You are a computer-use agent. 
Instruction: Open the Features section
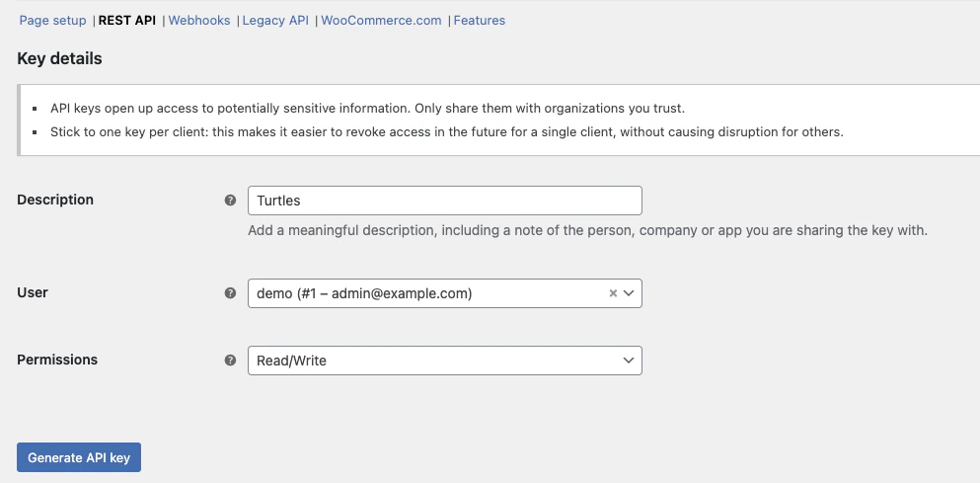pyautogui.click(x=480, y=20)
